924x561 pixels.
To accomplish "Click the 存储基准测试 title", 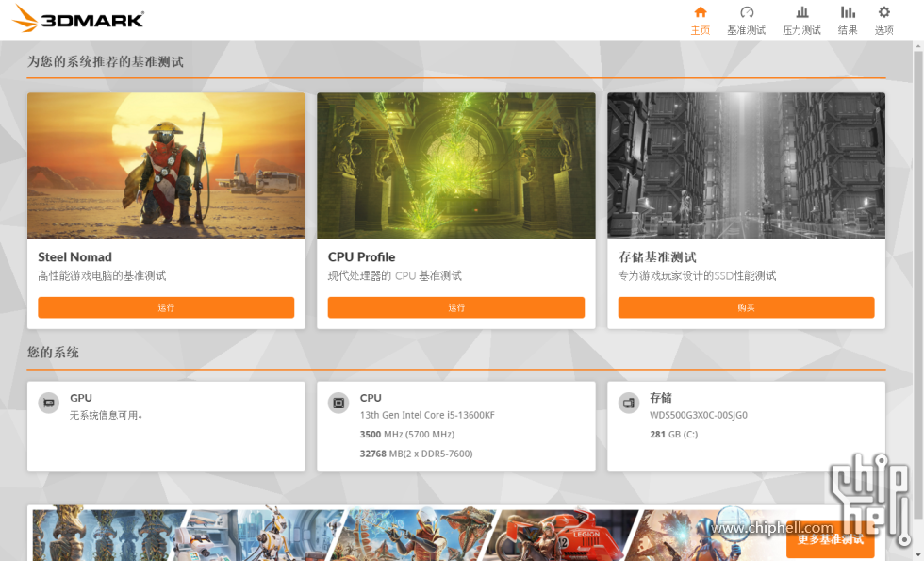I will pyautogui.click(x=657, y=256).
